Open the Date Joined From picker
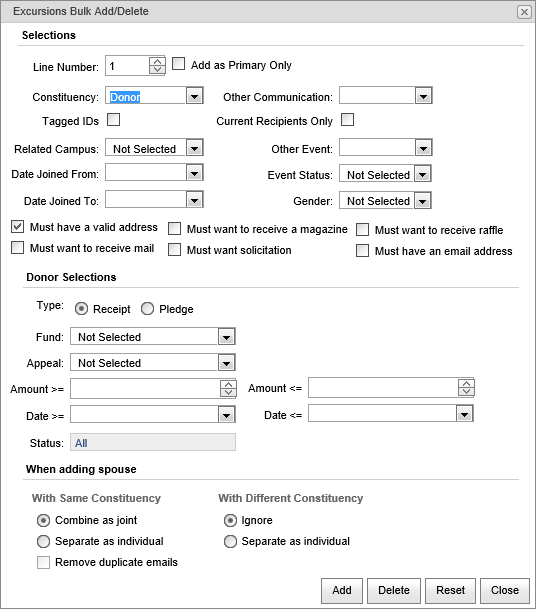 pos(195,173)
